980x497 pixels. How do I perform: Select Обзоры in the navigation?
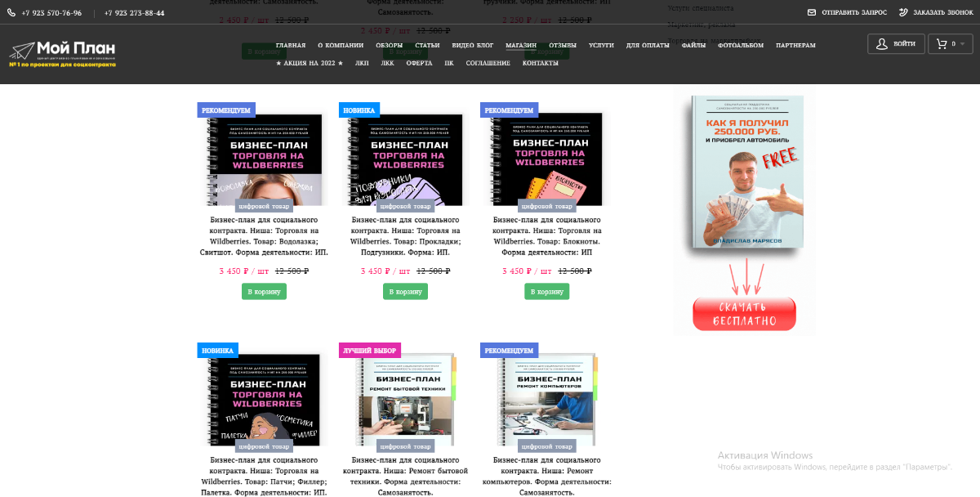390,46
